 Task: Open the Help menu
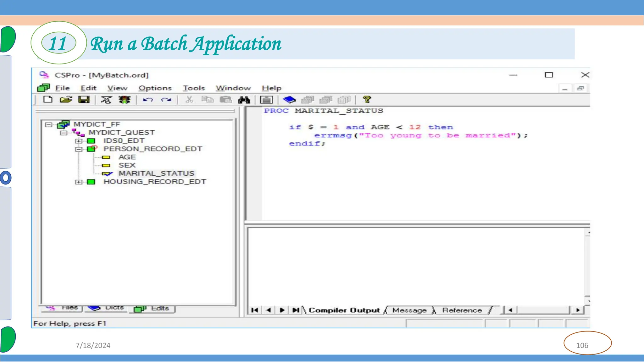pyautogui.click(x=271, y=88)
